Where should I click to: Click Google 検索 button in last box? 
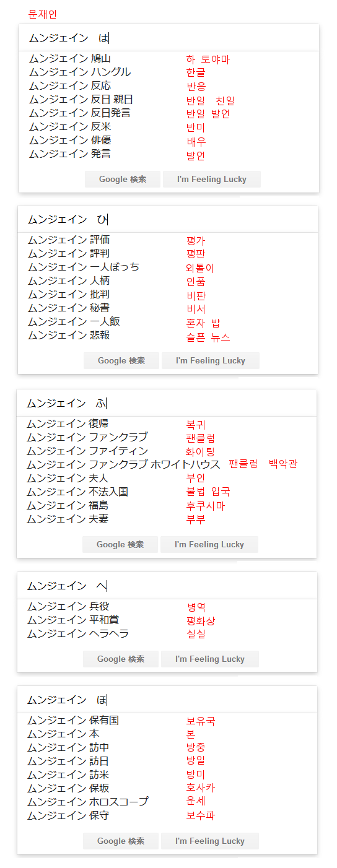click(121, 841)
